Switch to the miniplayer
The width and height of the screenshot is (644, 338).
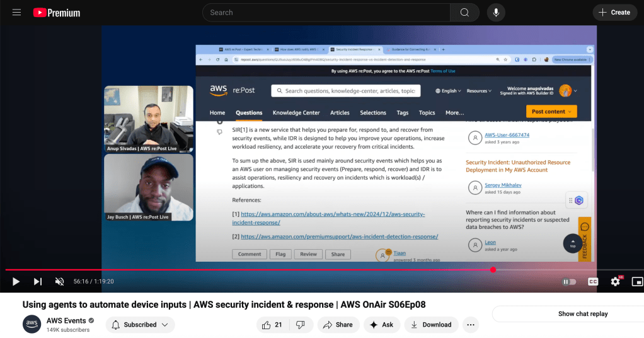click(x=636, y=282)
